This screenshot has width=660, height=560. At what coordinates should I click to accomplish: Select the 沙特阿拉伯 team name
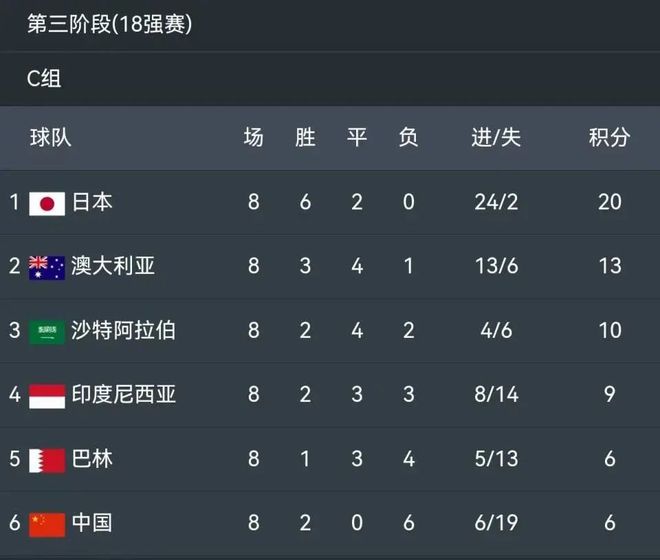click(x=123, y=330)
